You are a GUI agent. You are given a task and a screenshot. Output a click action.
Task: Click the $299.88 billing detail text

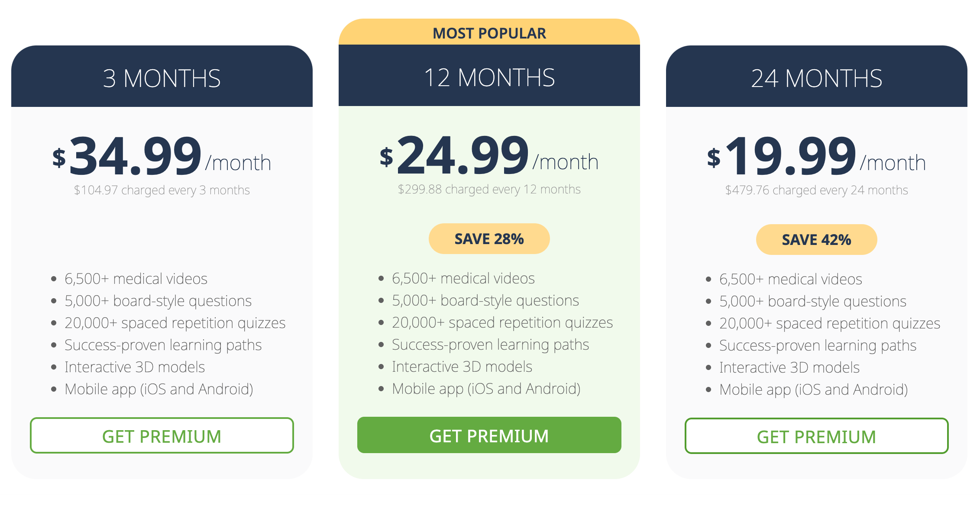coord(489,189)
